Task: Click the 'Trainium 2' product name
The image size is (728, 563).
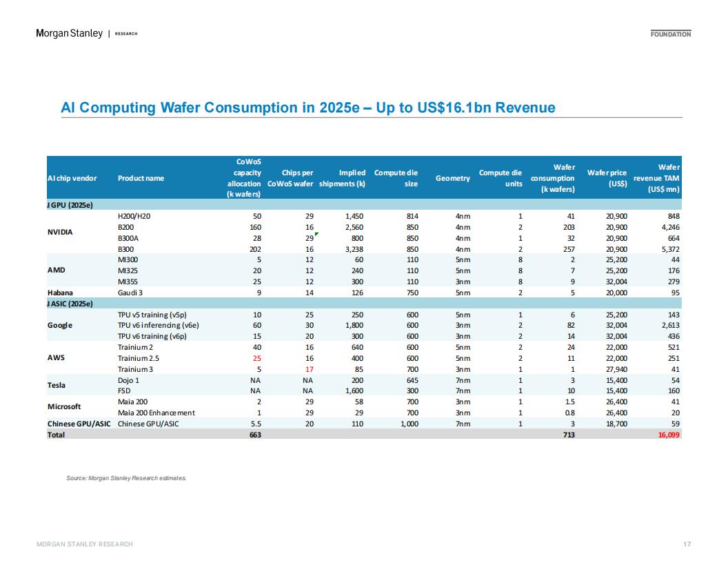Action: (x=135, y=347)
